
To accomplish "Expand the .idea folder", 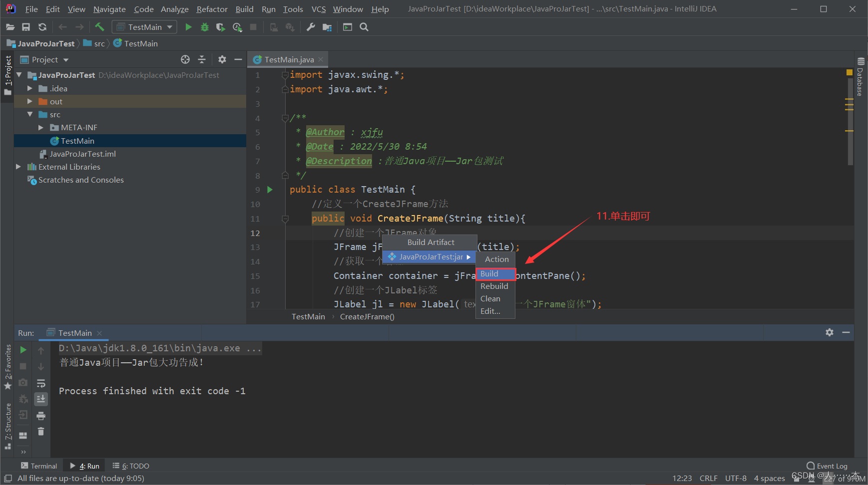I will (30, 88).
